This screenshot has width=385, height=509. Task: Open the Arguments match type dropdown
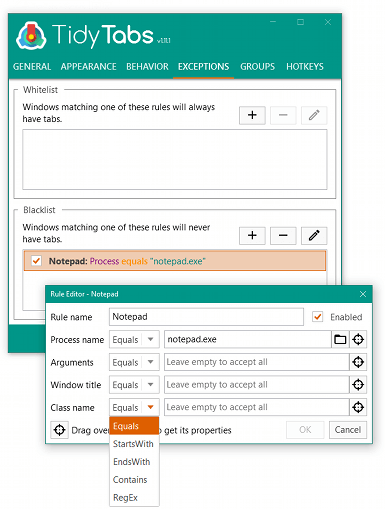(134, 362)
